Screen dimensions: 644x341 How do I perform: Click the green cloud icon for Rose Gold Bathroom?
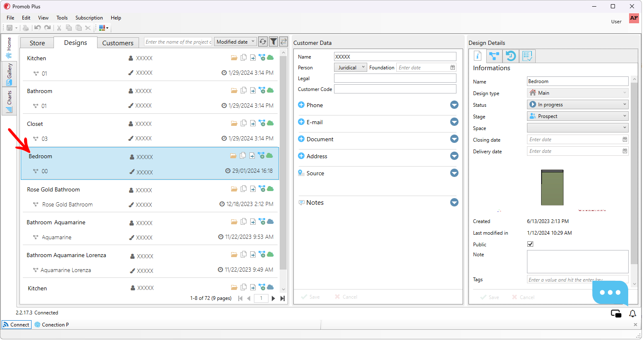tap(271, 189)
